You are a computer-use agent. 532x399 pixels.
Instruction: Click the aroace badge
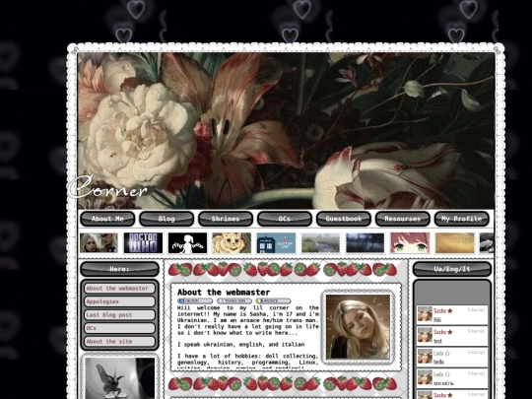pyautogui.click(x=274, y=300)
